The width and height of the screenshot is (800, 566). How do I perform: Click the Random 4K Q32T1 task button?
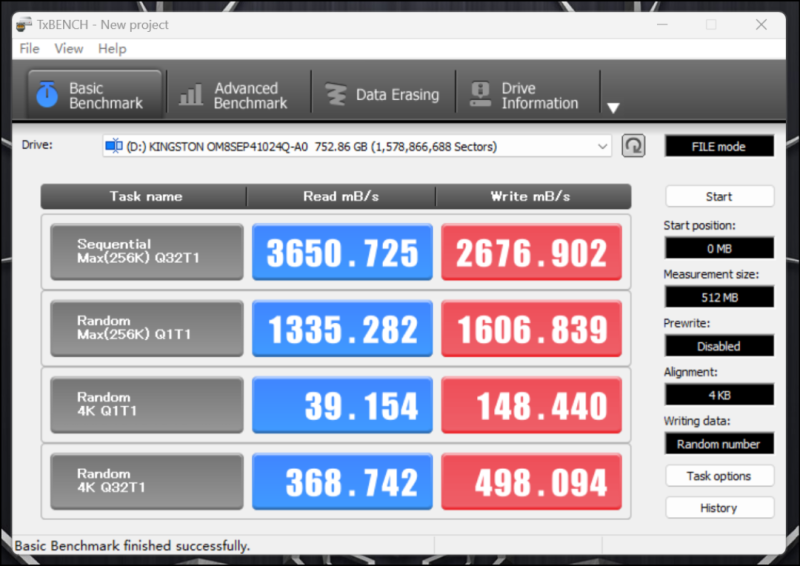point(147,481)
